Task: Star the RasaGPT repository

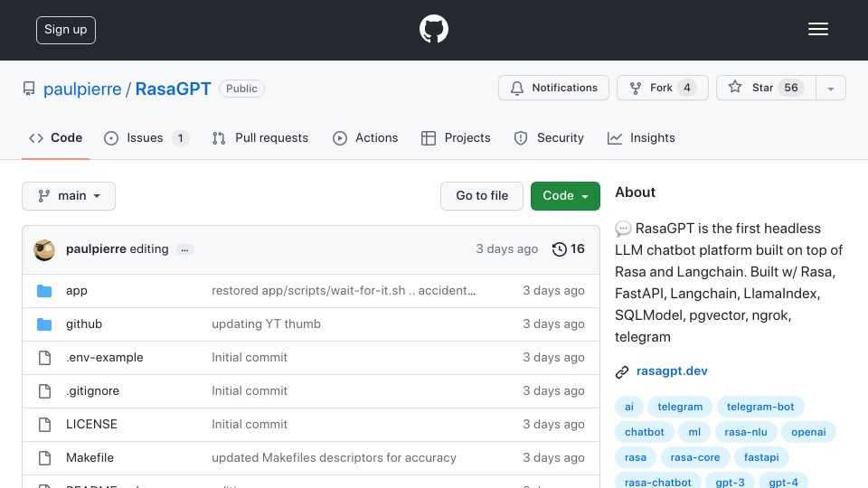Action: pos(766,88)
